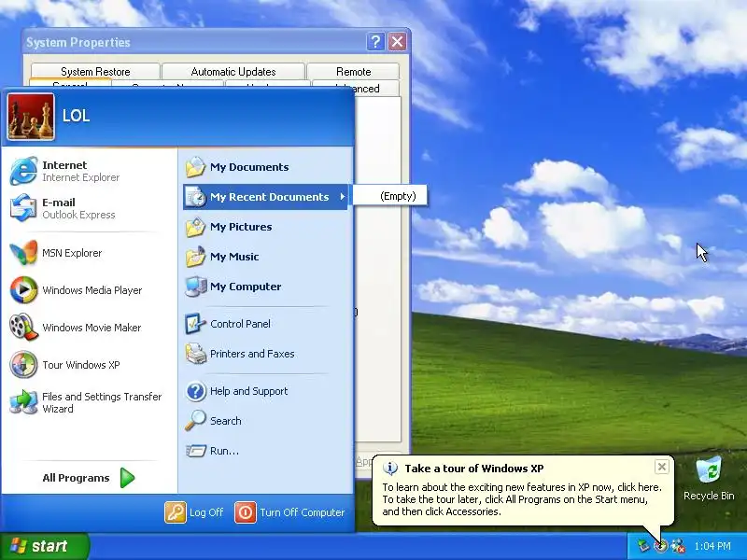747x560 pixels.
Task: Open the Printers and Faxes icon
Action: tap(195, 354)
